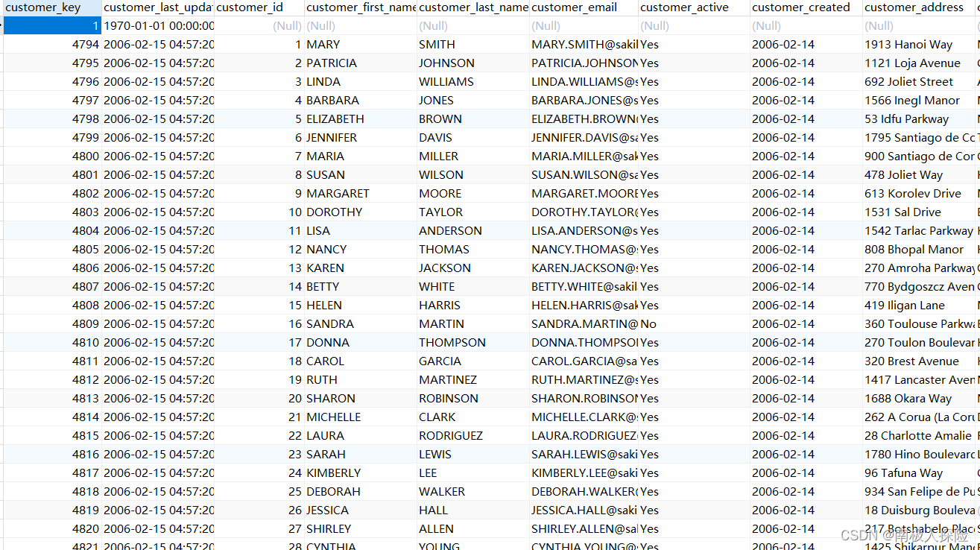Screen dimensions: 980x550
Task: Click the address cell 1913 Hanoi Way
Action: pos(919,44)
